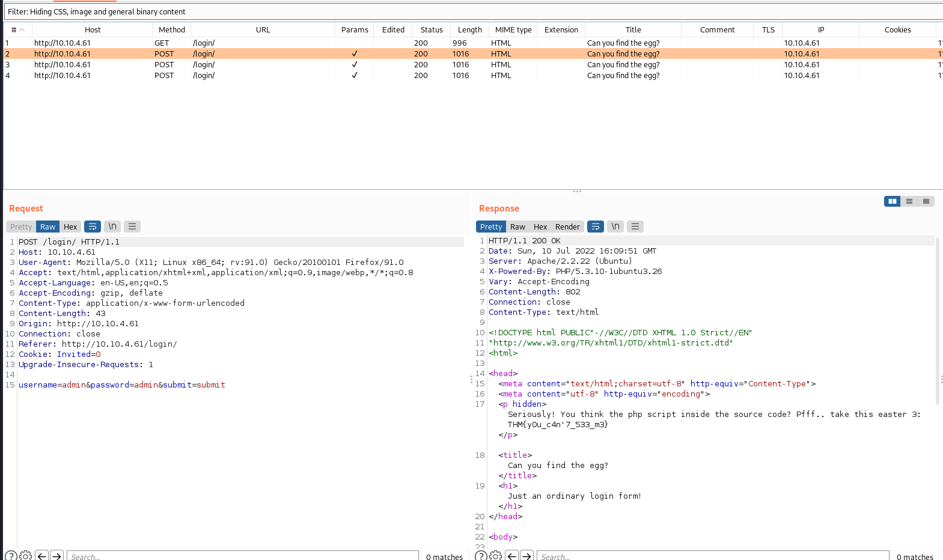
Task: Sort history by Status column
Action: click(432, 29)
